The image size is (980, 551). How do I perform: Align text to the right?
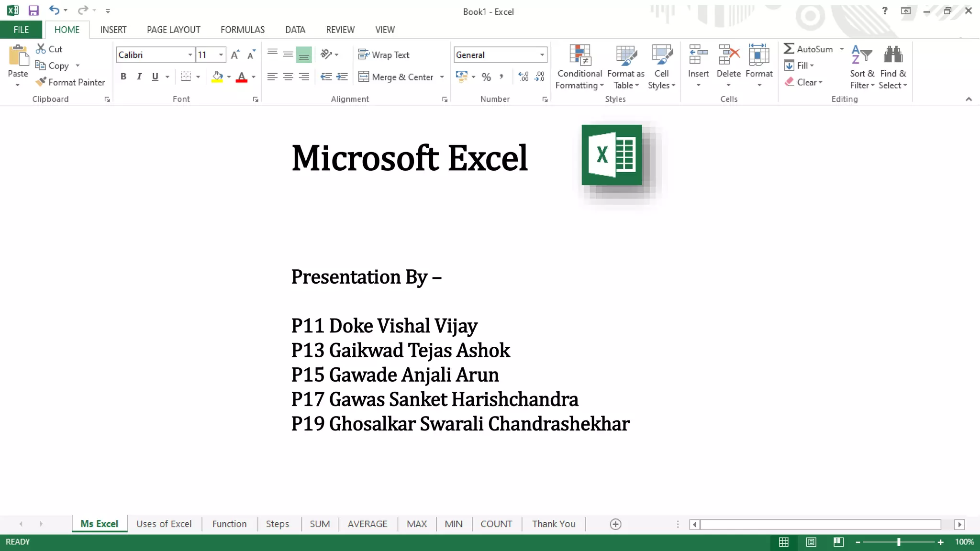click(x=304, y=77)
